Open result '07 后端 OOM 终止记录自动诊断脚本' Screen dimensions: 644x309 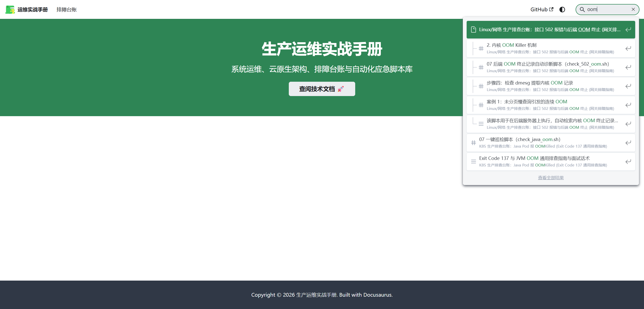pyautogui.click(x=551, y=67)
